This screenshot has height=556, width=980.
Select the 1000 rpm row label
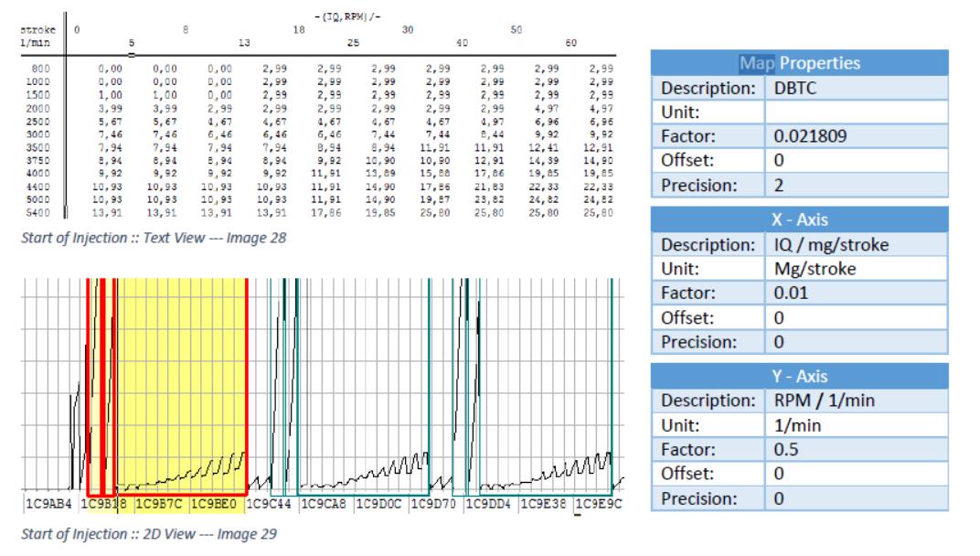click(38, 82)
